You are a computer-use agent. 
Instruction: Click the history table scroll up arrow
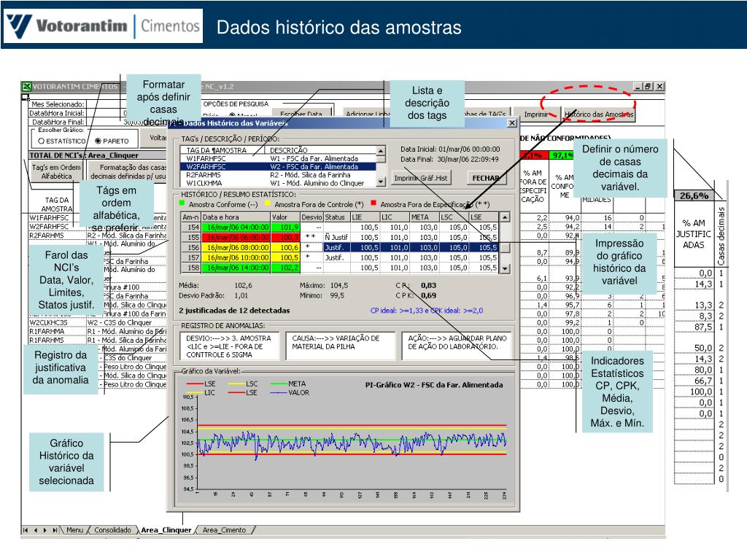505,217
